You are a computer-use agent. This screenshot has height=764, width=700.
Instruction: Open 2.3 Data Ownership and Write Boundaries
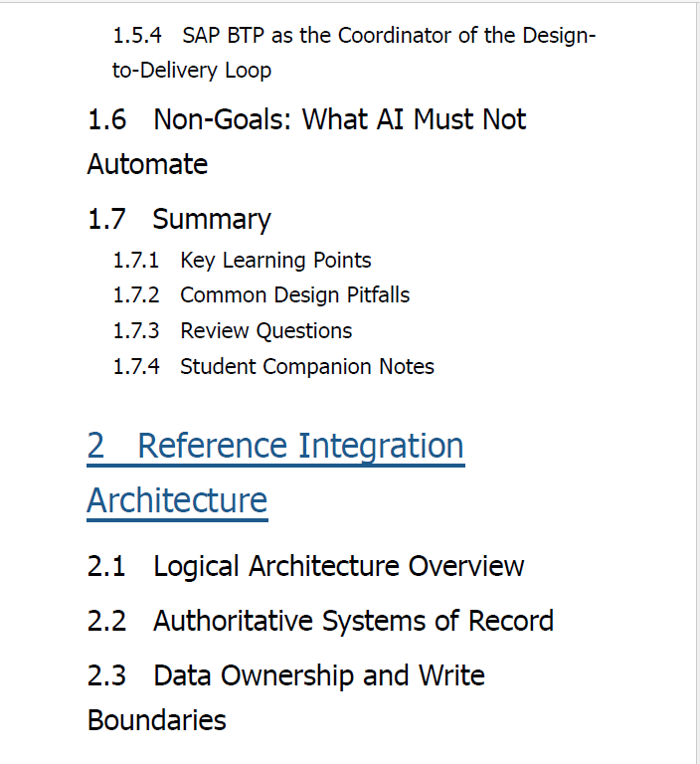pos(286,697)
